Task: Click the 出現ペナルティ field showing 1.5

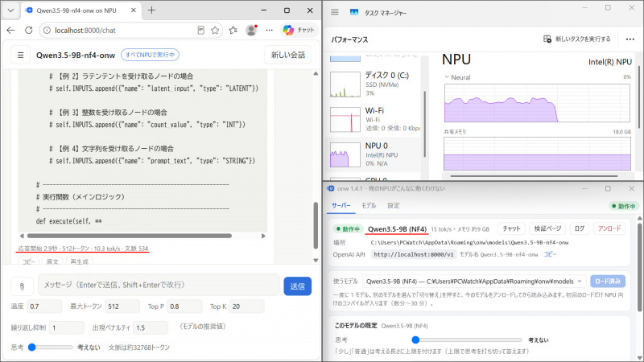Action: [x=151, y=327]
